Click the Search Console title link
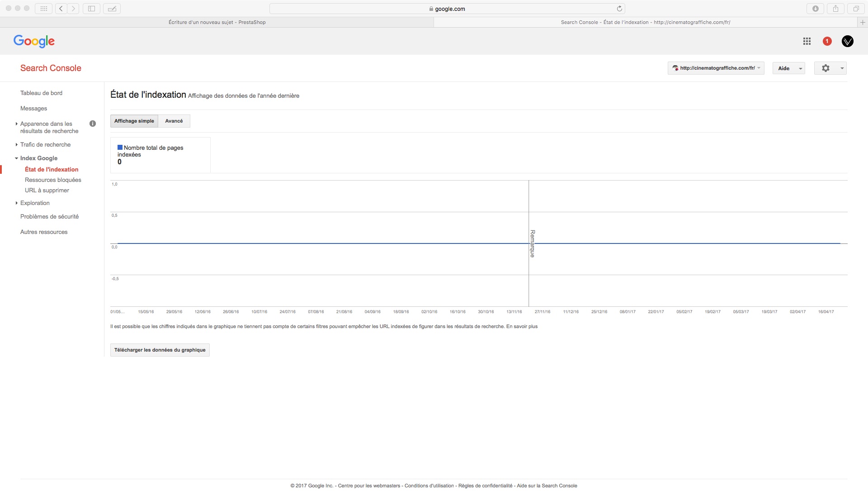Viewport: 868px width, 491px height. click(x=51, y=68)
